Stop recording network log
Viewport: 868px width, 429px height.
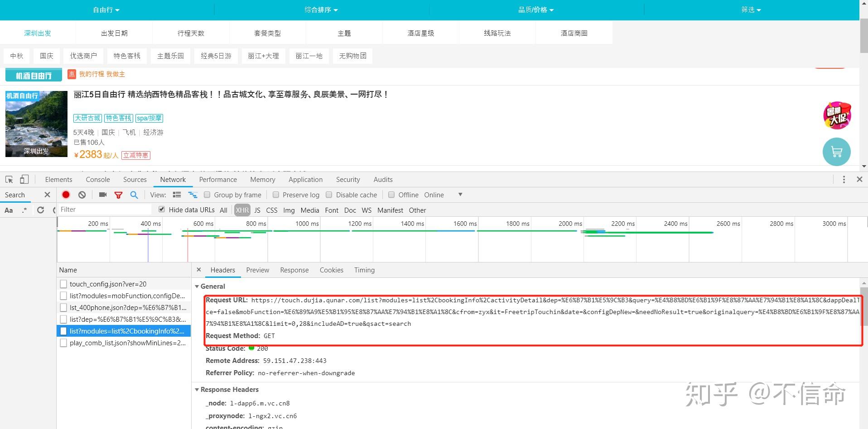point(66,195)
